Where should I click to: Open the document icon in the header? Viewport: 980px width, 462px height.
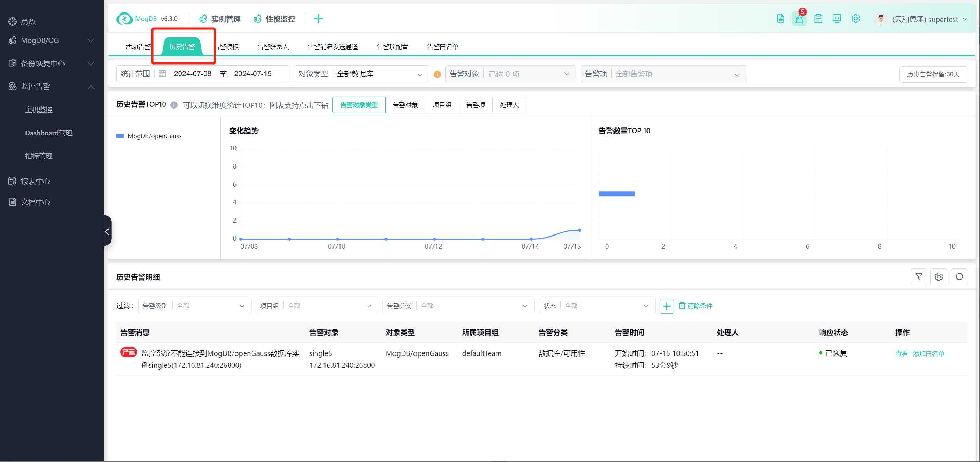[780, 18]
